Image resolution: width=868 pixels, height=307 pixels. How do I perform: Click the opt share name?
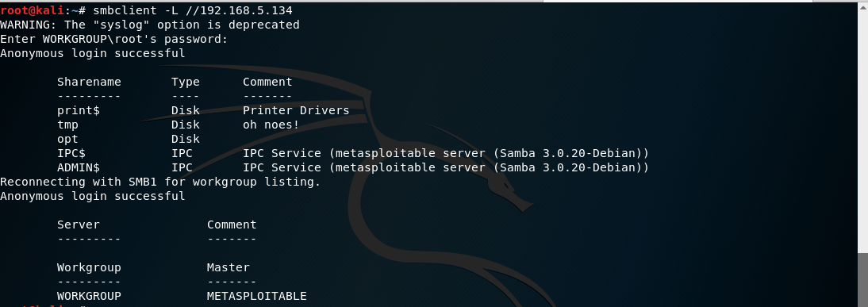coord(67,140)
